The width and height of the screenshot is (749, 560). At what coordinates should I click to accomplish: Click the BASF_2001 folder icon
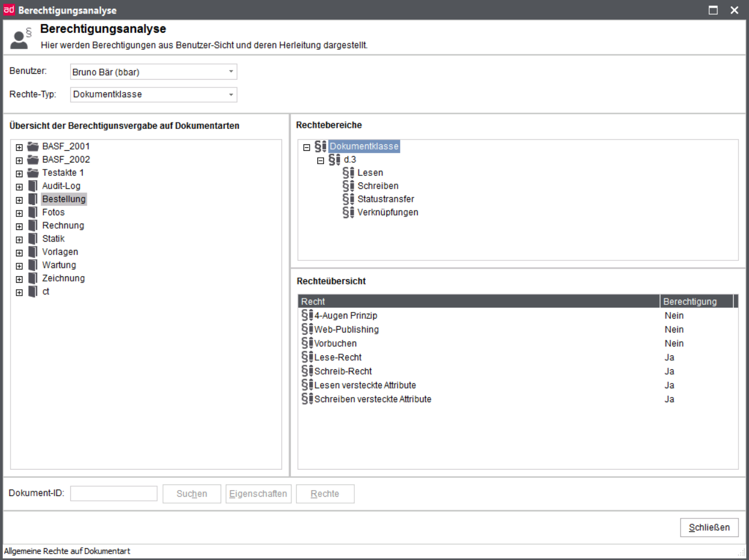coord(33,147)
